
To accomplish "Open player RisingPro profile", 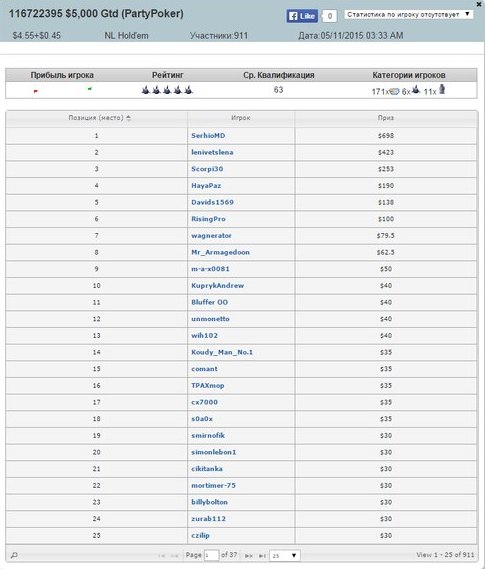I will tap(208, 219).
